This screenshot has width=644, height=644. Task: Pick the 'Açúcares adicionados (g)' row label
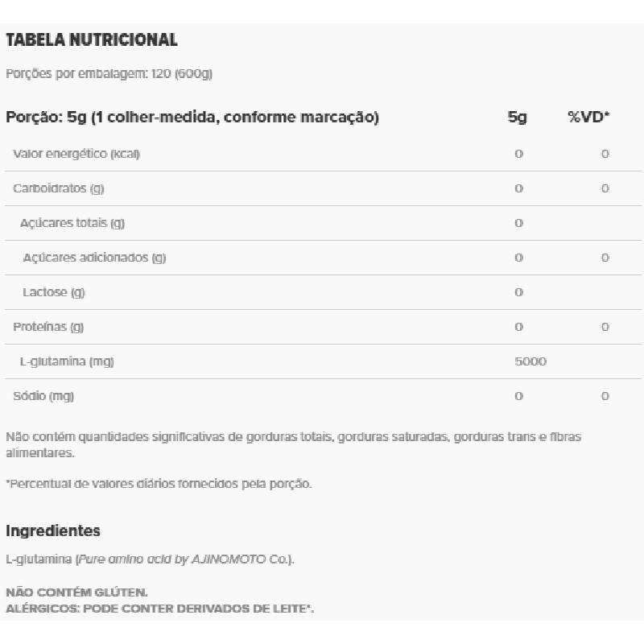click(x=94, y=258)
